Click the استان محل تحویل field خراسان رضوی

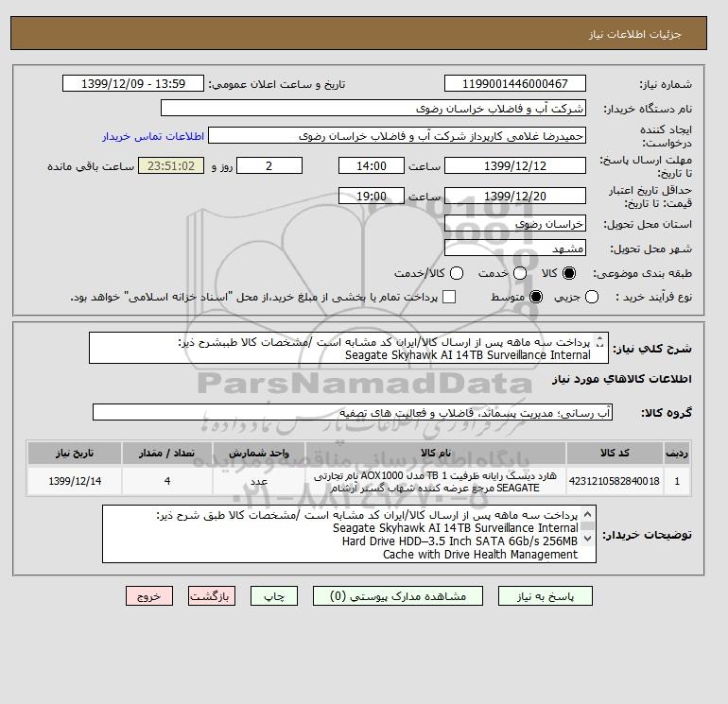[515, 224]
